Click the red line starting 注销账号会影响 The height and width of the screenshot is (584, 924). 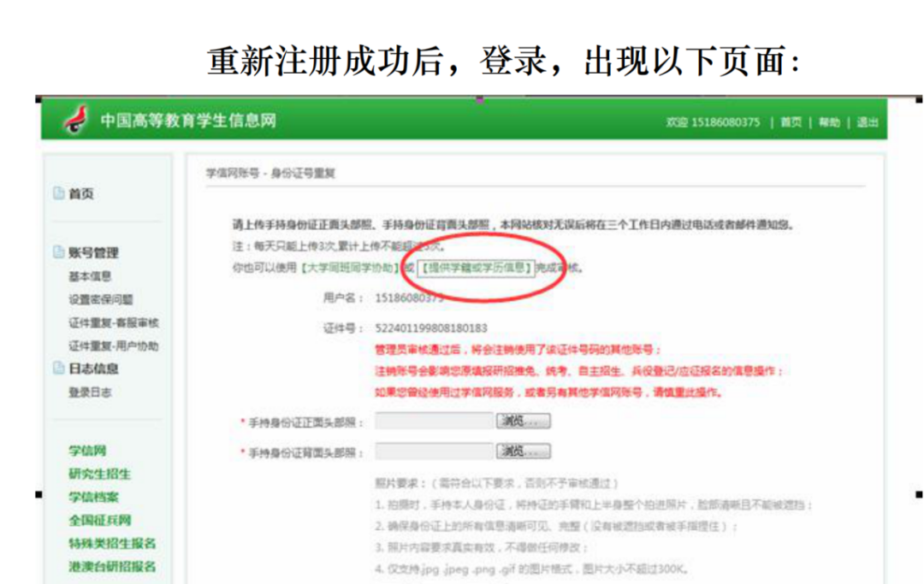[578, 371]
